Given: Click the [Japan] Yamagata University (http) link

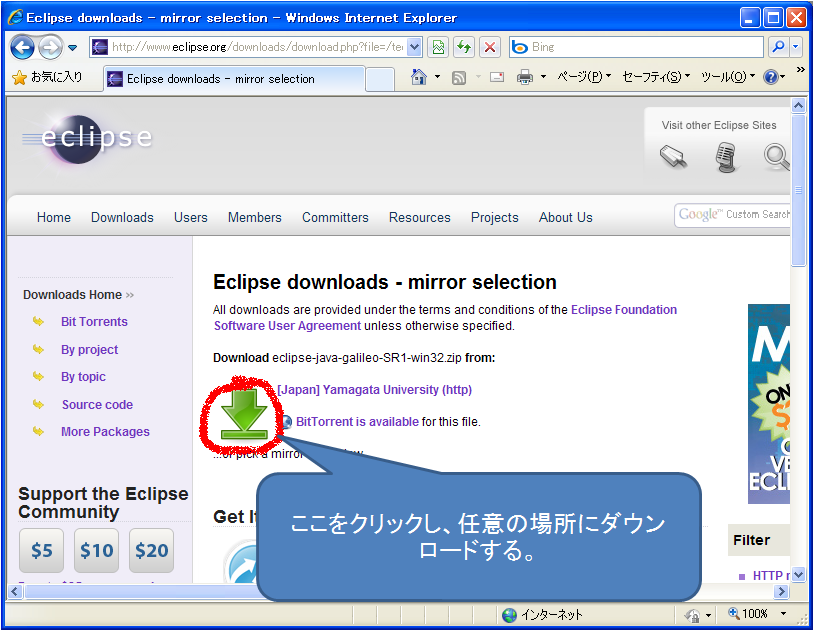Looking at the screenshot, I should [374, 390].
